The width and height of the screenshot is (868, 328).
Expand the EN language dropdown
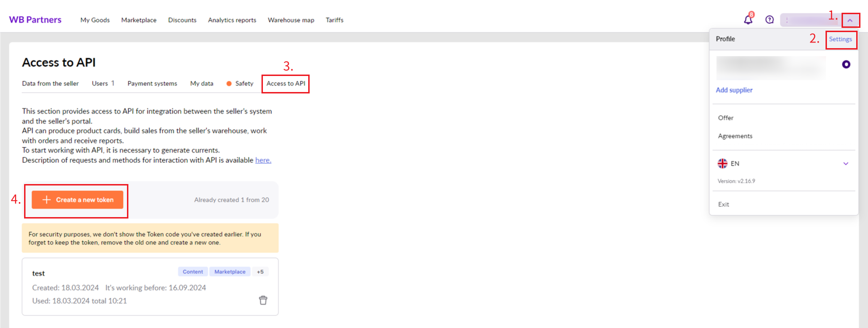pyautogui.click(x=846, y=164)
